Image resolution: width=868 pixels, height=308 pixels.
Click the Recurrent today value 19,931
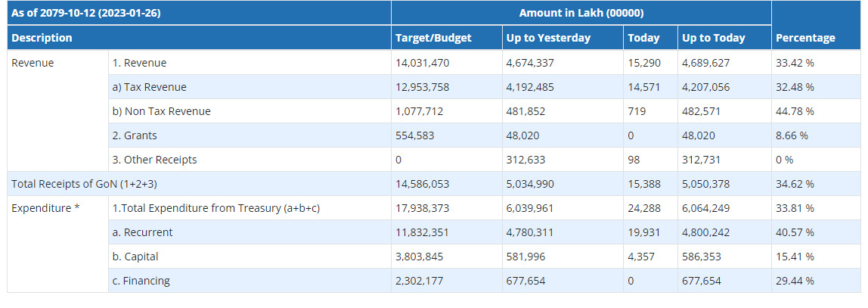pyautogui.click(x=643, y=232)
